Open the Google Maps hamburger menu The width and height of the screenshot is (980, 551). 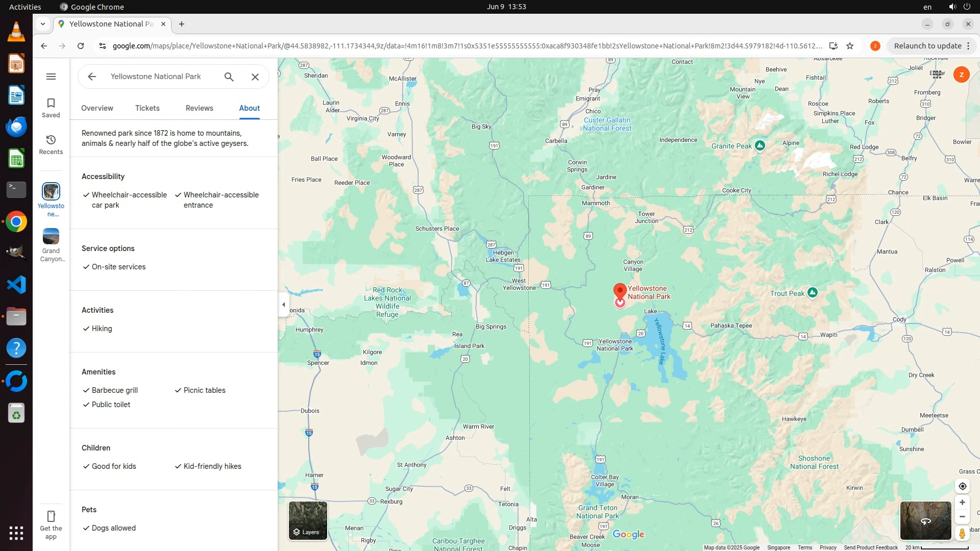[x=51, y=77]
